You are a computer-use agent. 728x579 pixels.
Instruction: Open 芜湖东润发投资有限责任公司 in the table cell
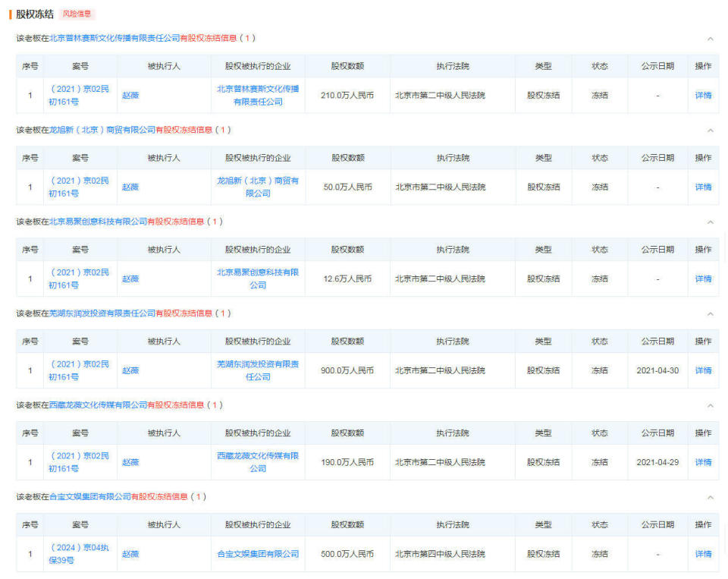tap(258, 370)
